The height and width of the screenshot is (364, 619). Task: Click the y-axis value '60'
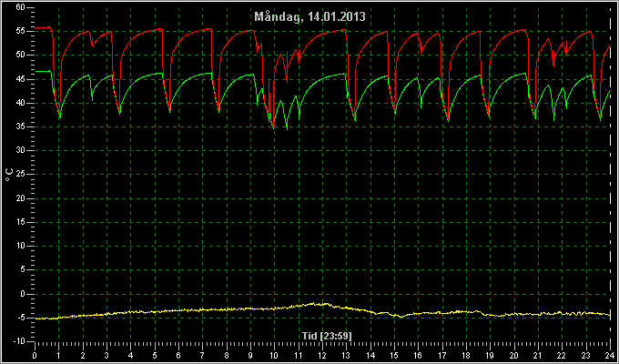point(21,7)
